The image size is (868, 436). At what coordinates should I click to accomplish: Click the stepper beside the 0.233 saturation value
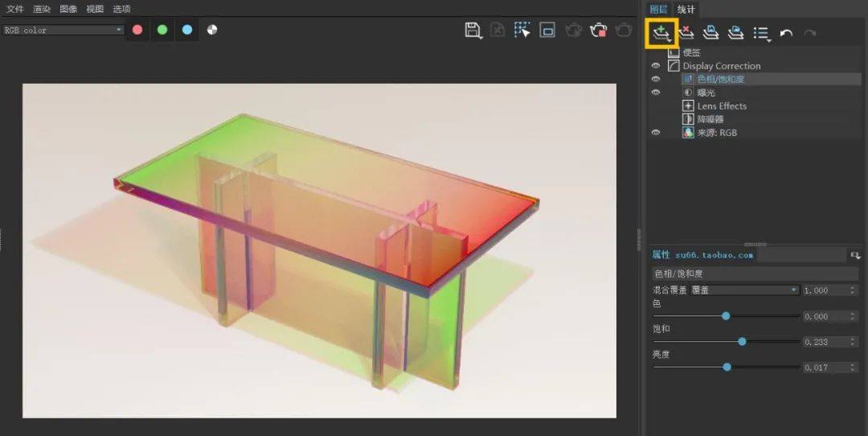point(853,342)
